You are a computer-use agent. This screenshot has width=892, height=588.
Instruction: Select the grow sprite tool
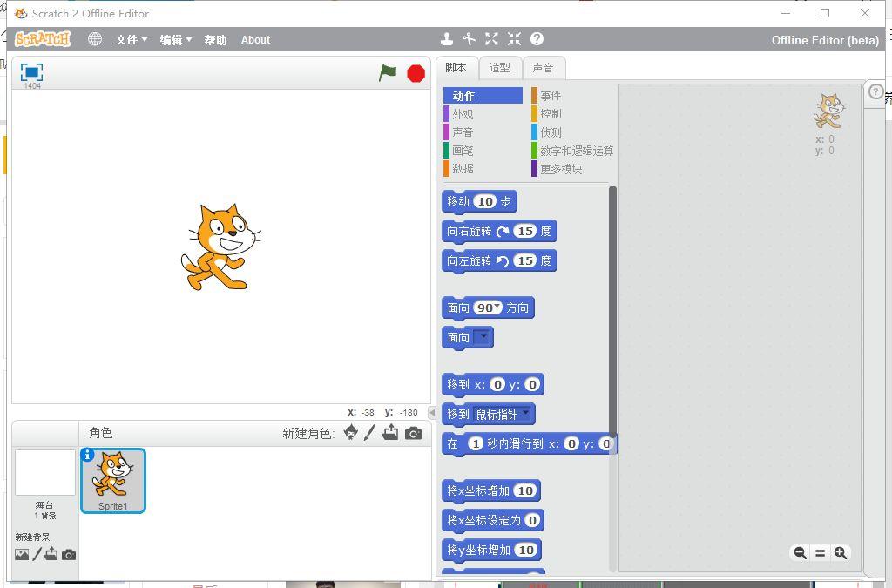tap(492, 39)
